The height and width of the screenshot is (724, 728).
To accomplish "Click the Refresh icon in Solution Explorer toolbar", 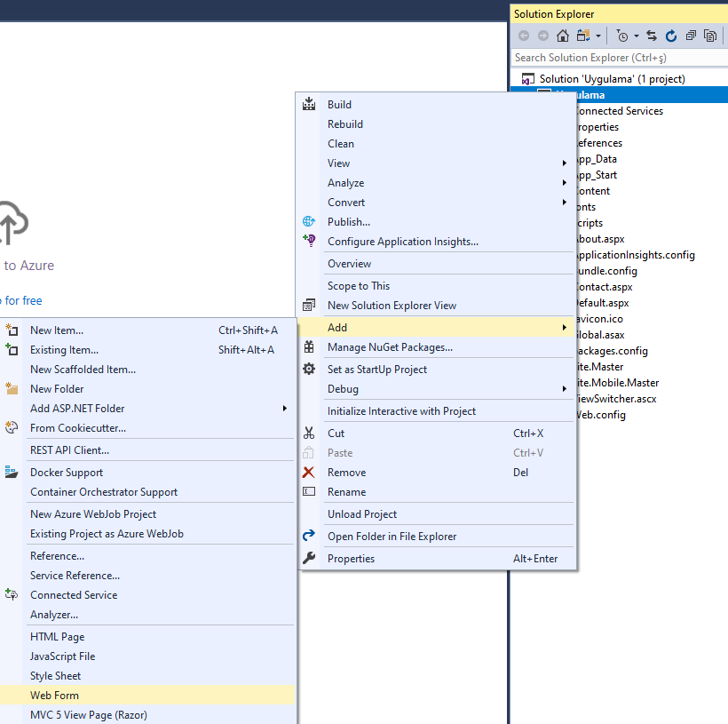I will point(671,36).
